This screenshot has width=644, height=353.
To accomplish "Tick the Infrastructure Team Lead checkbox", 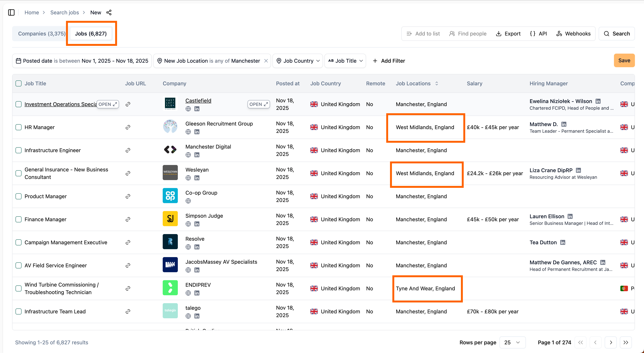I will coord(19,311).
